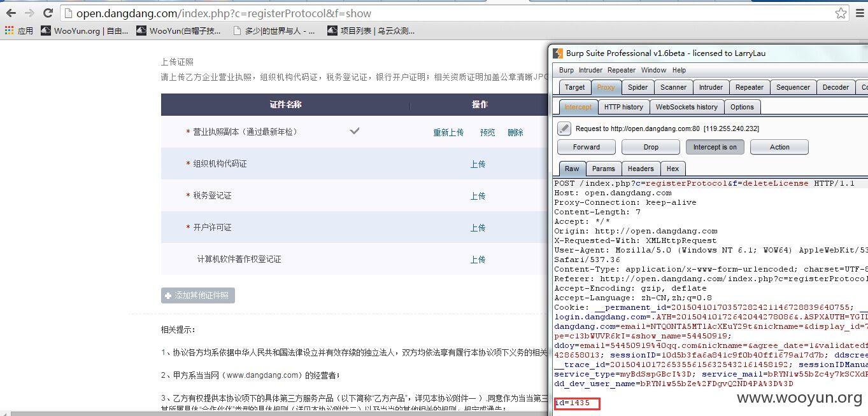This screenshot has height=416, width=868.
Task: Click 上传 for 计算机软件著作权登记证
Action: pos(478,260)
